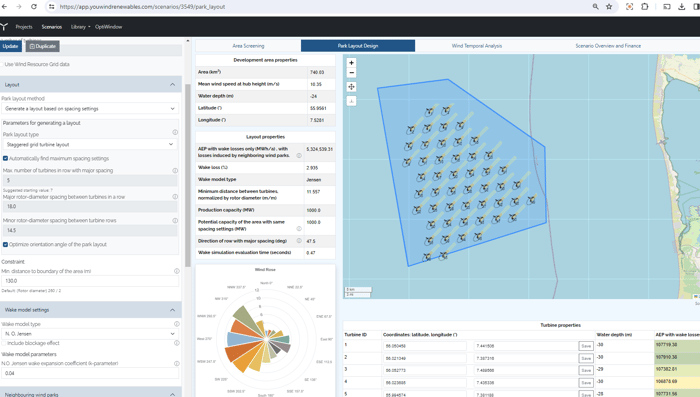Switch to Wind Temporal Analysis tab
The image size is (700, 397).
(477, 46)
